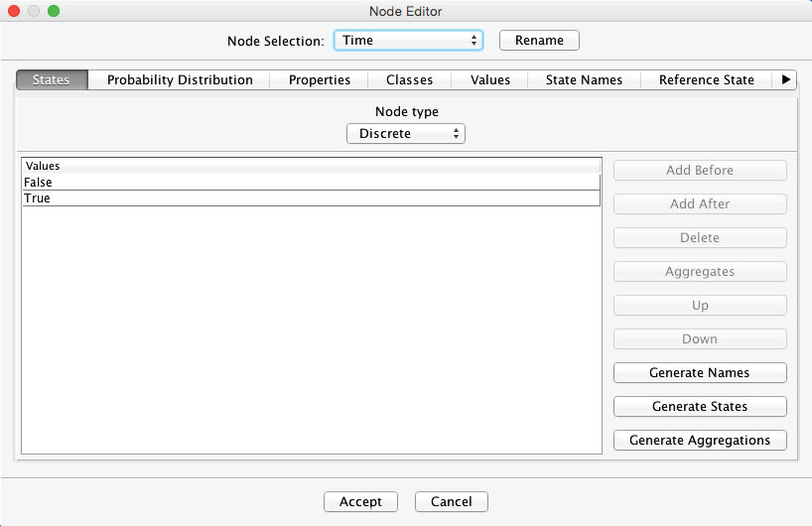Click Generate Names
The height and width of the screenshot is (526, 812).
(700, 373)
